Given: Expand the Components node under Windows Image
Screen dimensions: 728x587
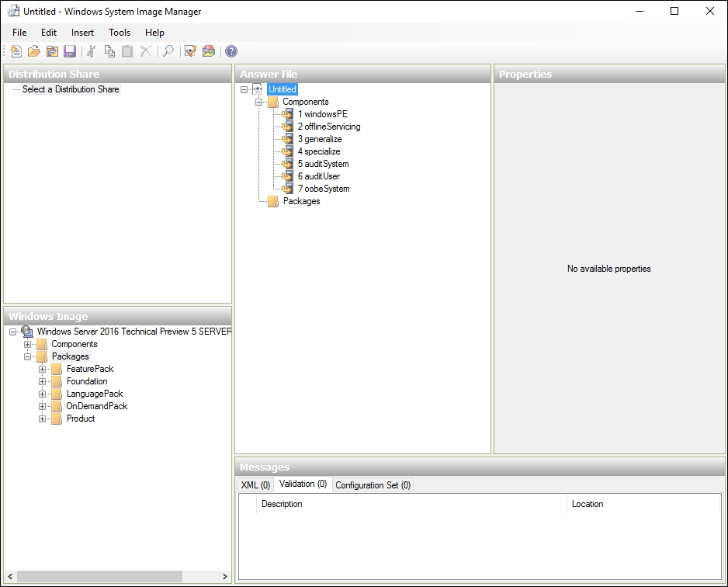Looking at the screenshot, I should (28, 344).
